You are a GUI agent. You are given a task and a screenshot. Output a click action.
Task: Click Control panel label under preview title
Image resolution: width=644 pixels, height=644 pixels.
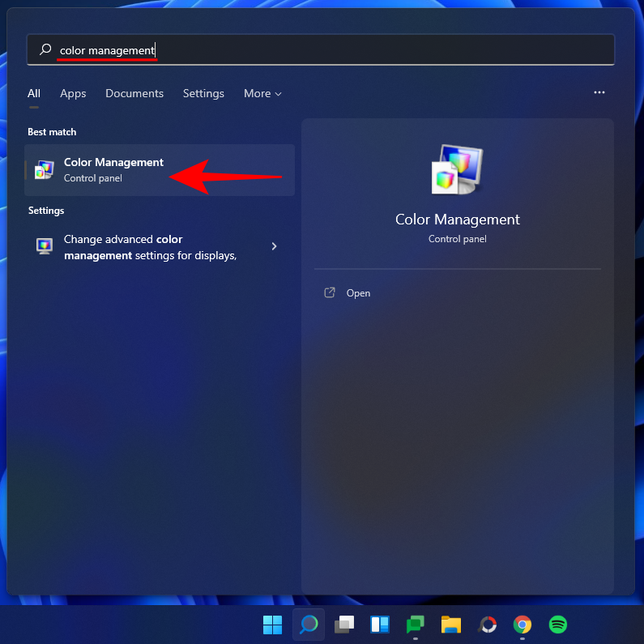pos(457,239)
